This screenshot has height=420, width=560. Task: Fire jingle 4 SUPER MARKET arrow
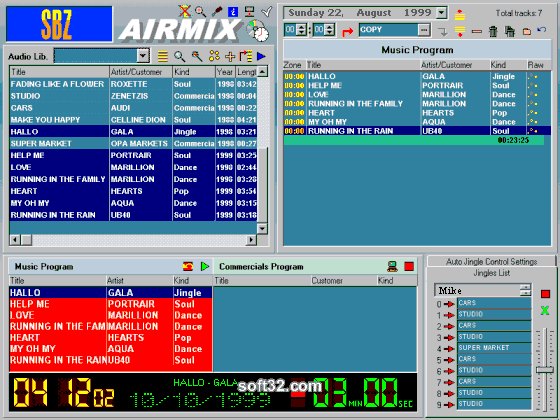[449, 349]
